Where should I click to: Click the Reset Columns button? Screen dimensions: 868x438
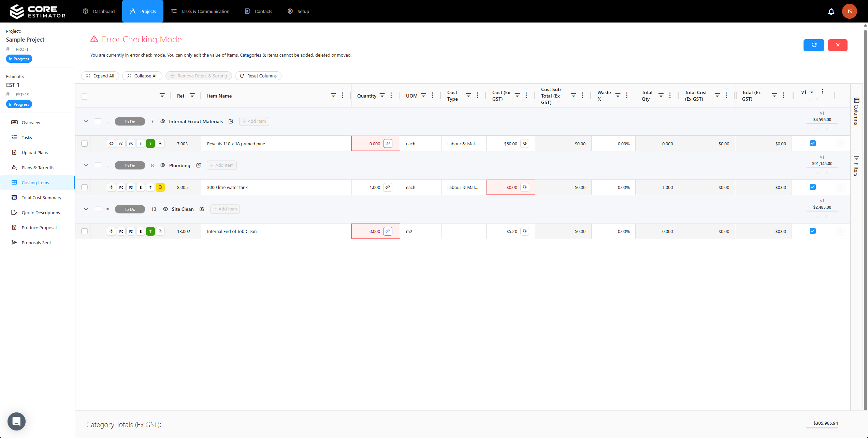(x=258, y=75)
